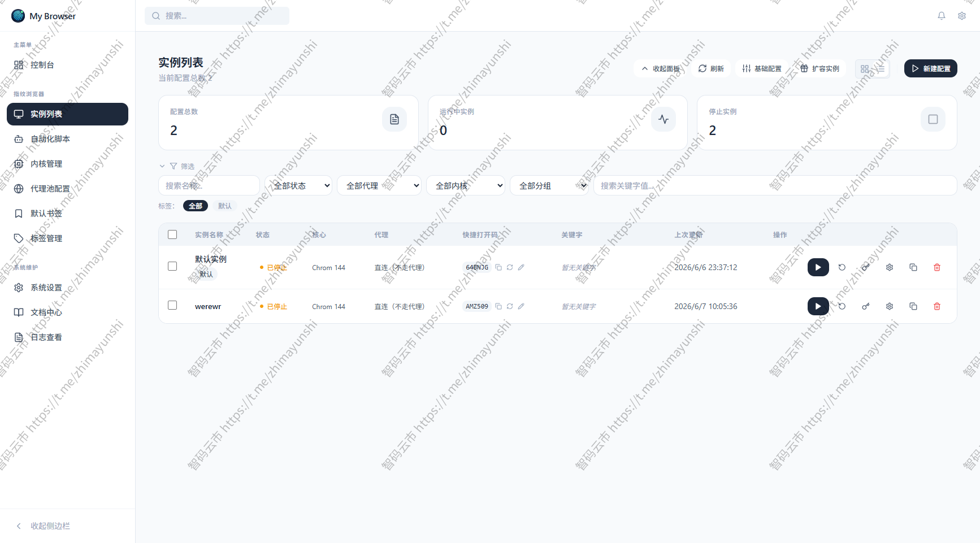Open 文档中心 in the sidebar
The width and height of the screenshot is (980, 543).
tap(67, 312)
